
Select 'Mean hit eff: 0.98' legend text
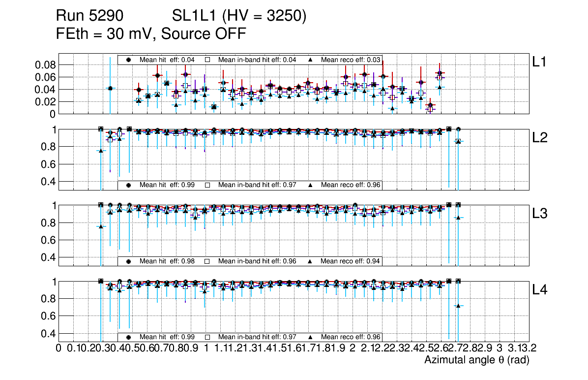(167, 261)
